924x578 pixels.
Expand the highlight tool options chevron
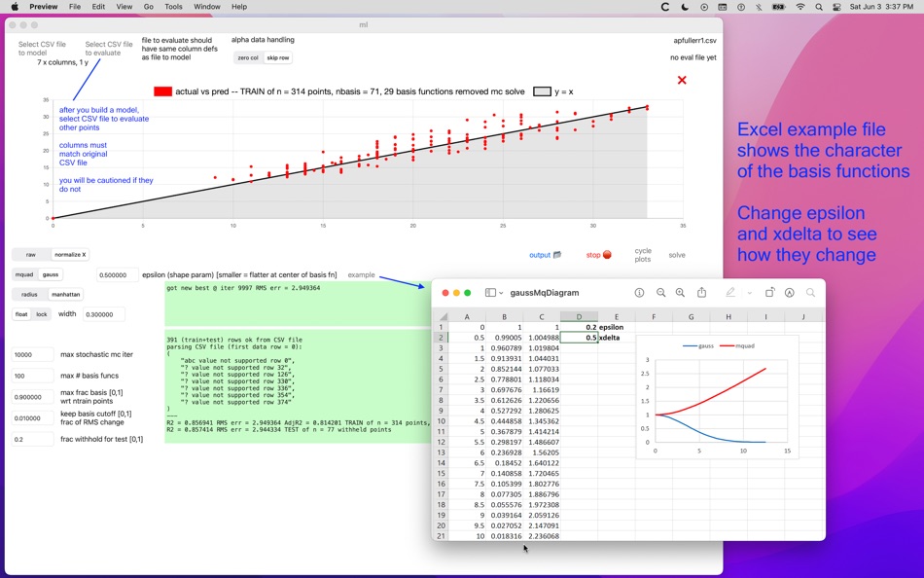[750, 293]
